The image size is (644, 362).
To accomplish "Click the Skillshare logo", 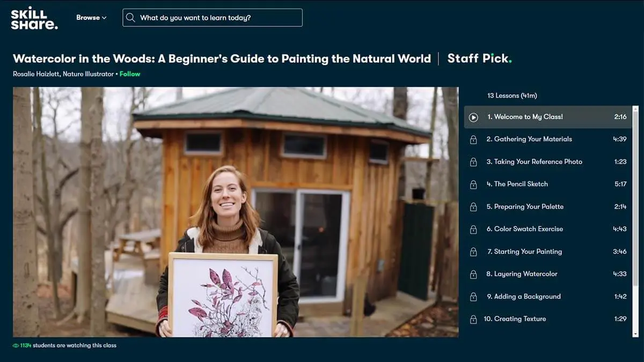I will pyautogui.click(x=34, y=18).
